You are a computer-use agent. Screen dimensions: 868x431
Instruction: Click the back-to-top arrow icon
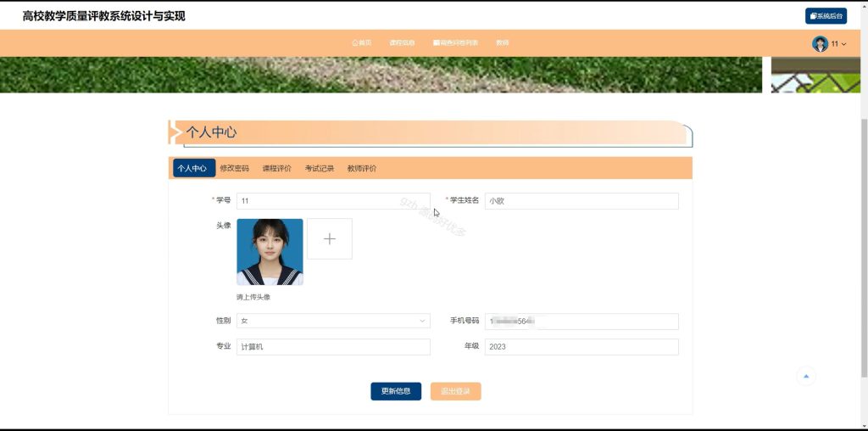tap(806, 376)
